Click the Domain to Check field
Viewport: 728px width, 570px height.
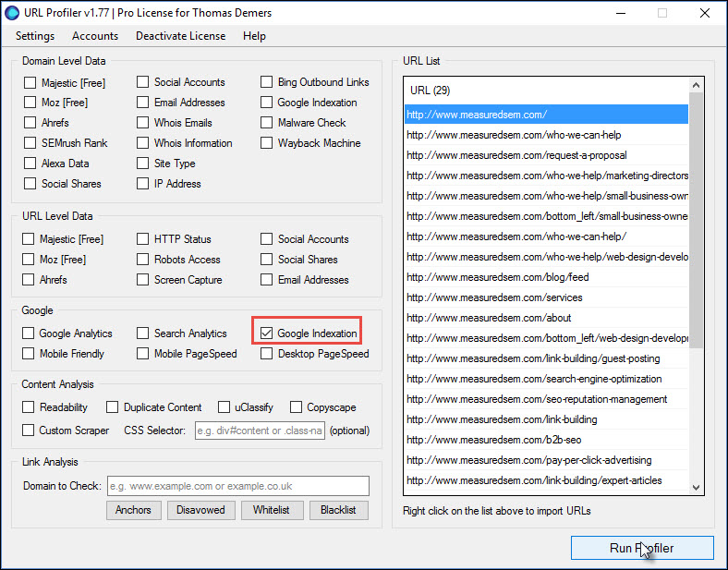(238, 486)
